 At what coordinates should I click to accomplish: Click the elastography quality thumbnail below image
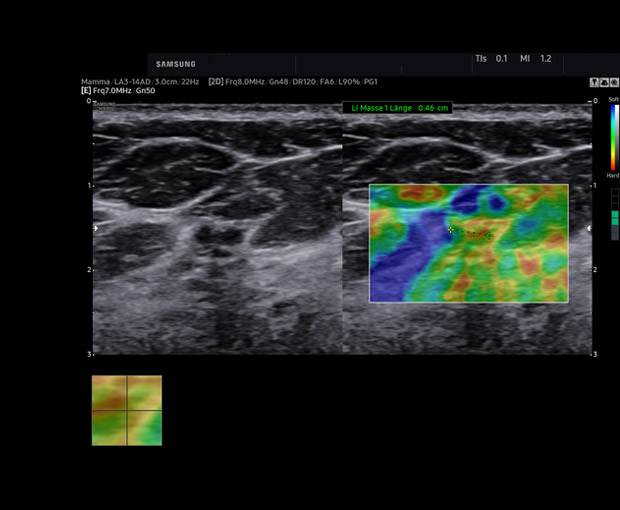(126, 410)
